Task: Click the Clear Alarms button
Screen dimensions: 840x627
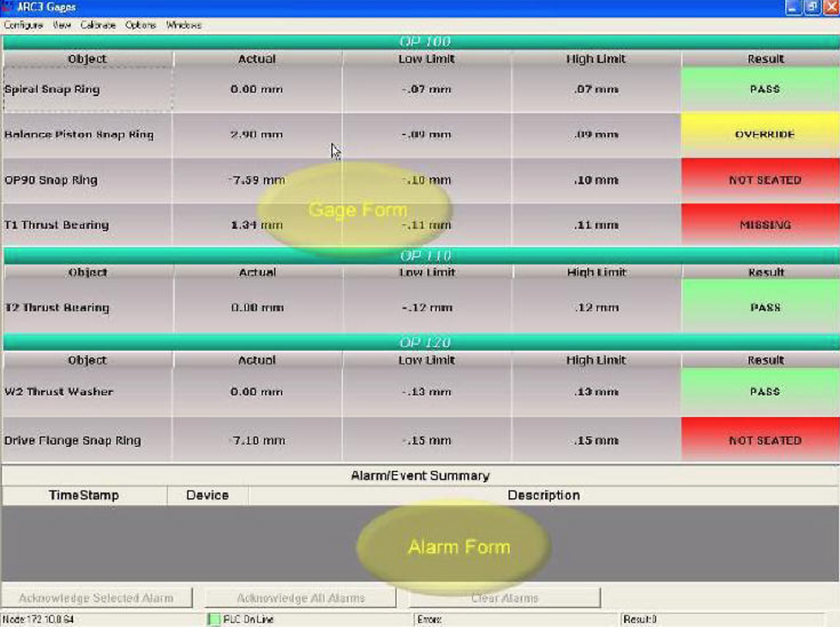Action: [x=505, y=598]
